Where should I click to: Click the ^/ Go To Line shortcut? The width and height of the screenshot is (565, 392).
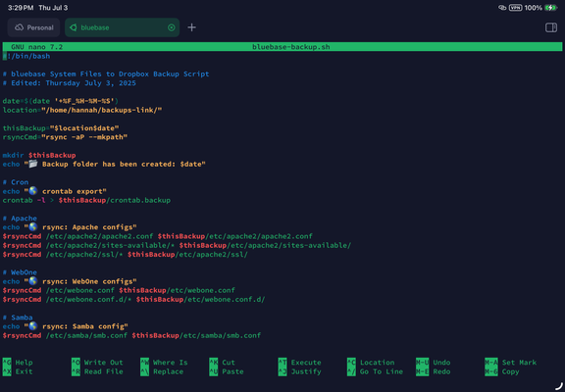point(375,371)
